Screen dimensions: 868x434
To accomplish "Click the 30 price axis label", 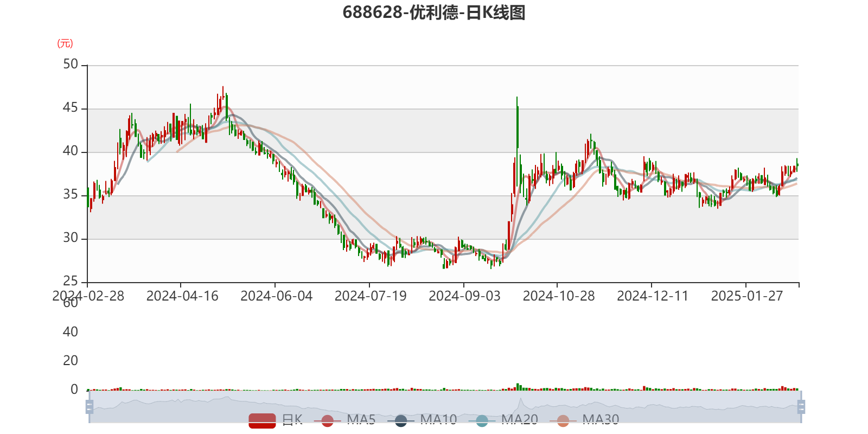I will click(71, 238).
